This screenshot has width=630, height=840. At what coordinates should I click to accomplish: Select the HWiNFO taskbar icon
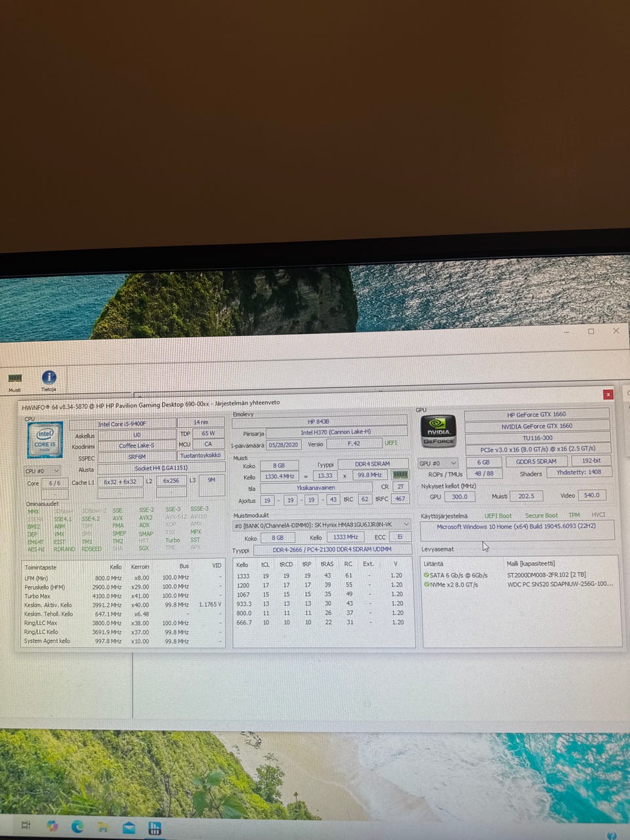(x=155, y=828)
